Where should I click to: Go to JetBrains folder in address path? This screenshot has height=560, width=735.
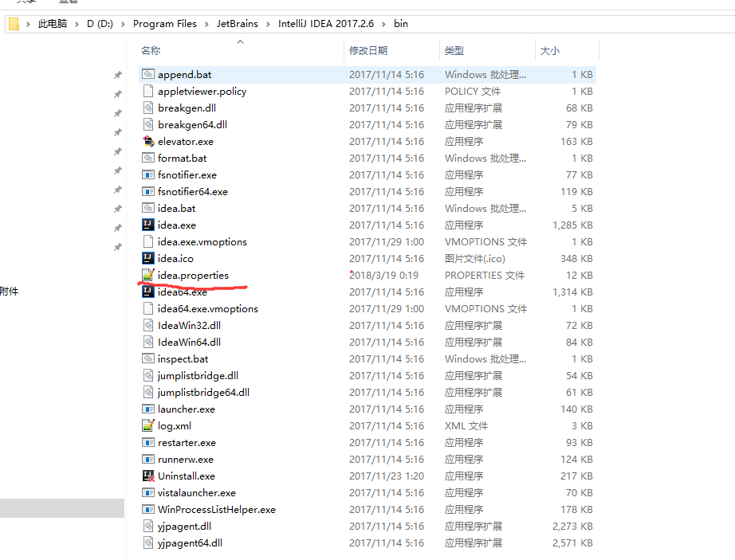click(238, 23)
